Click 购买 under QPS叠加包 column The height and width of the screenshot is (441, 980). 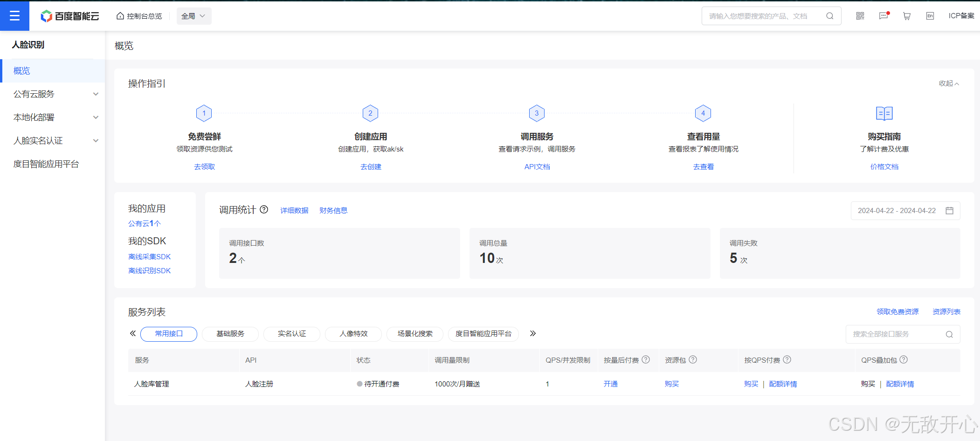868,384
